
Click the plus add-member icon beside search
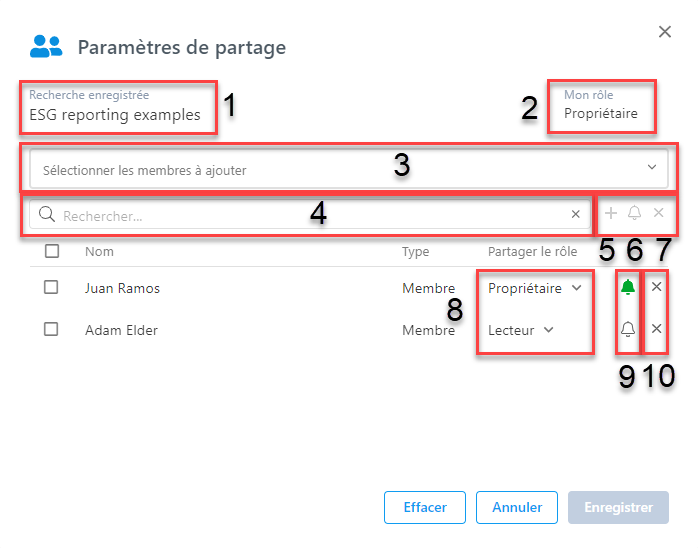(x=611, y=213)
